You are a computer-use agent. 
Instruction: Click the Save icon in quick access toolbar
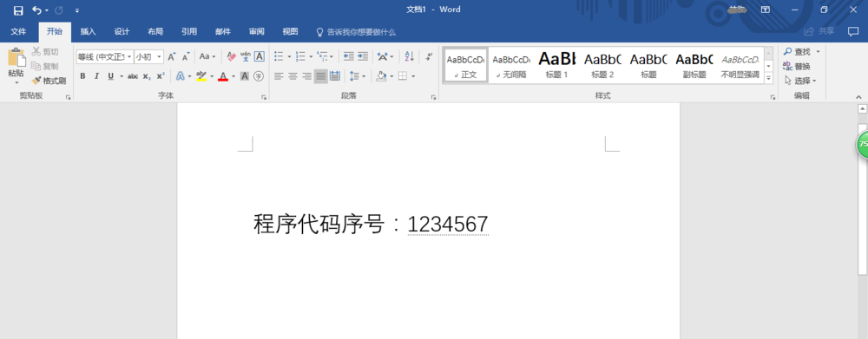[18, 10]
